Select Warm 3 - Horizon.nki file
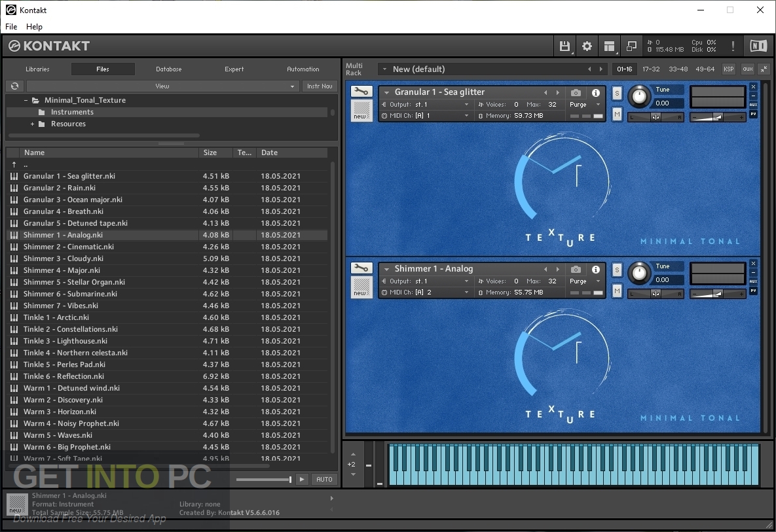776x532 pixels. coord(167,412)
